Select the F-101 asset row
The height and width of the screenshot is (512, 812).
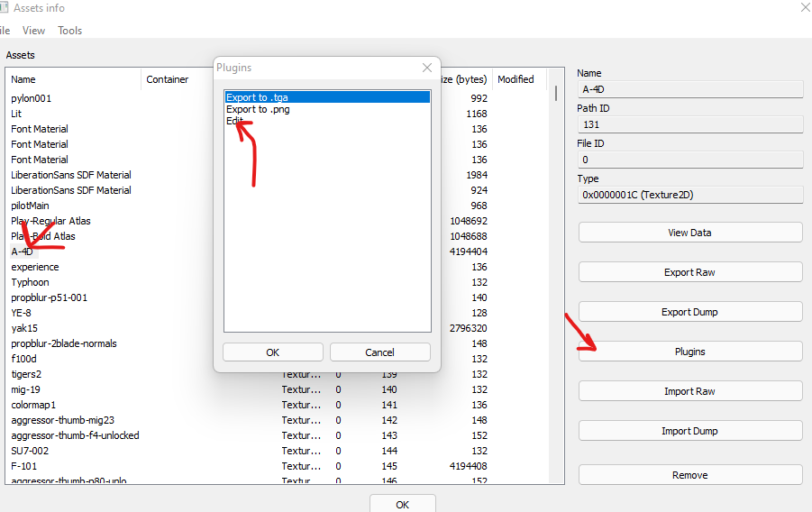pyautogui.click(x=23, y=466)
